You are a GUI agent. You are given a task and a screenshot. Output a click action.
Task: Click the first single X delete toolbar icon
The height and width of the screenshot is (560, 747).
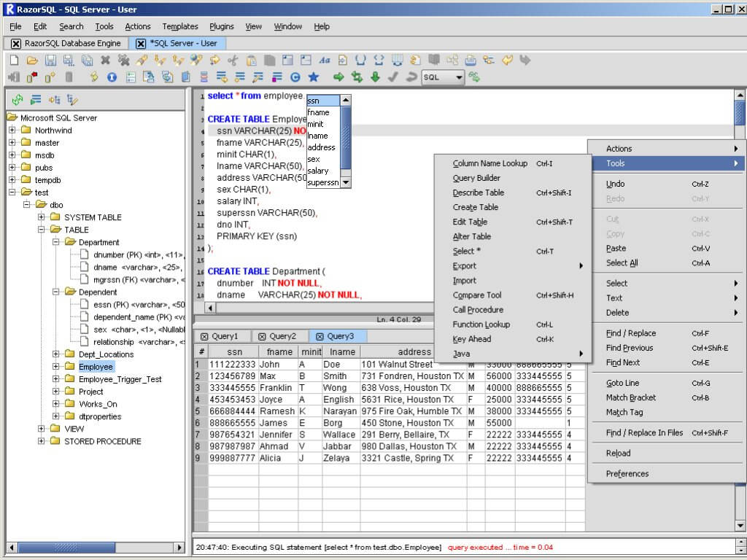point(105,60)
